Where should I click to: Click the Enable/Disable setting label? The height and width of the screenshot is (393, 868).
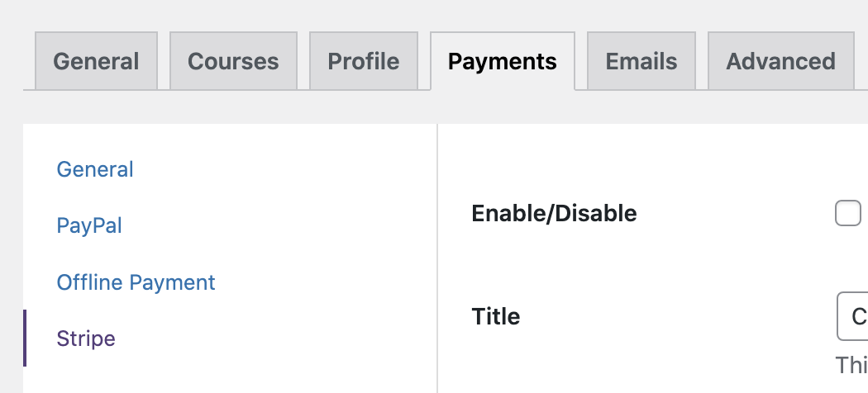pos(554,214)
